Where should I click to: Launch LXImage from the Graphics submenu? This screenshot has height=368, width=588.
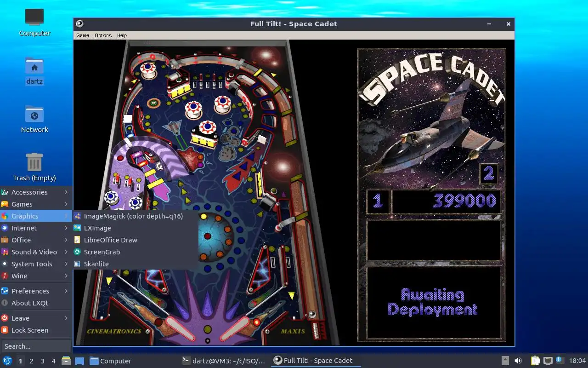point(135,228)
